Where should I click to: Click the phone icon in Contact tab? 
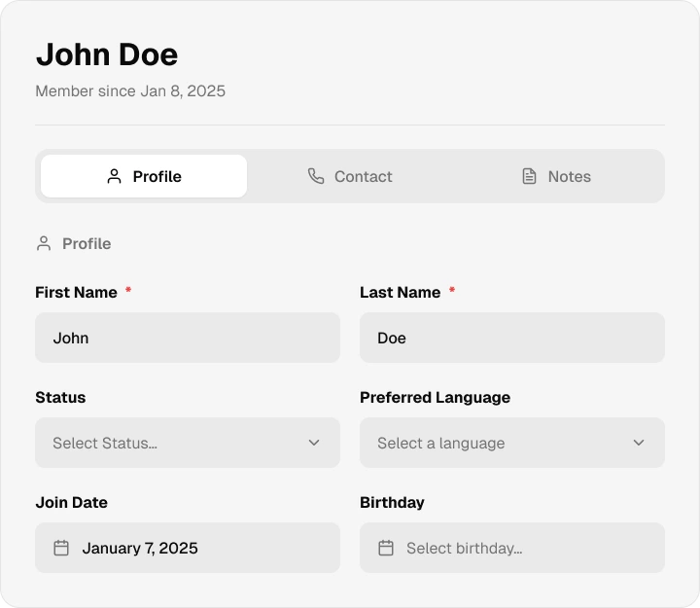(x=316, y=176)
